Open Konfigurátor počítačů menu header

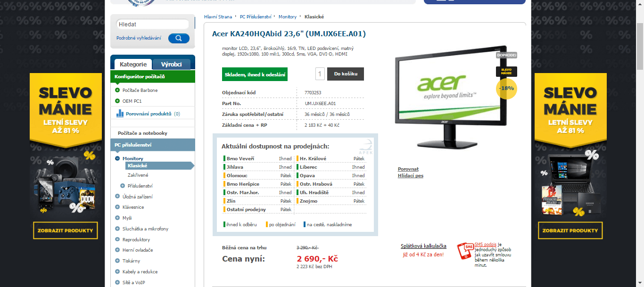[x=153, y=76]
